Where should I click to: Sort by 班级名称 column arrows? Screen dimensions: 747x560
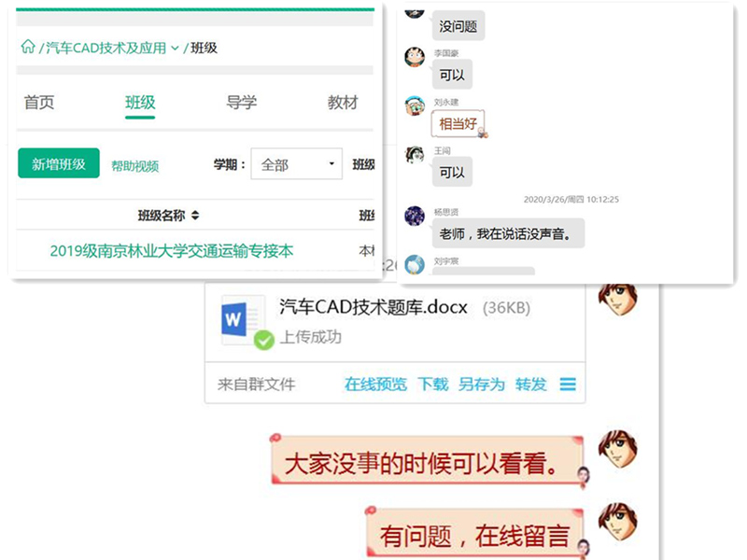point(195,216)
